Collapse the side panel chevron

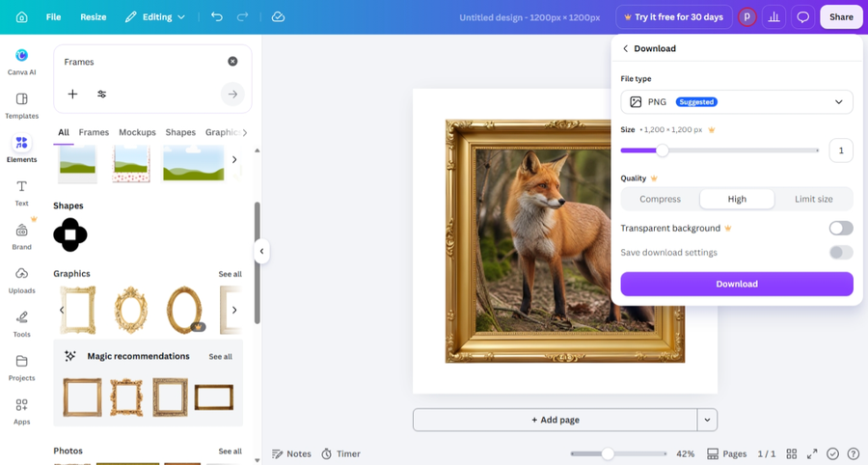pyautogui.click(x=261, y=252)
